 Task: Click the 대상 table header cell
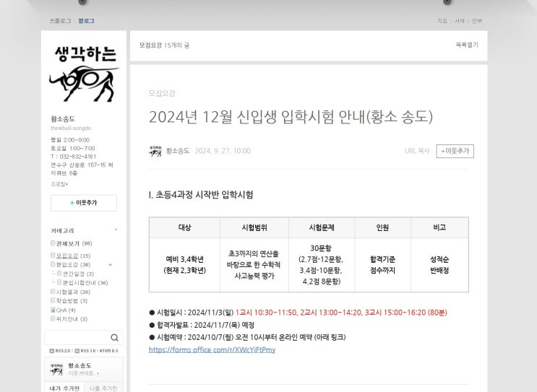click(184, 227)
